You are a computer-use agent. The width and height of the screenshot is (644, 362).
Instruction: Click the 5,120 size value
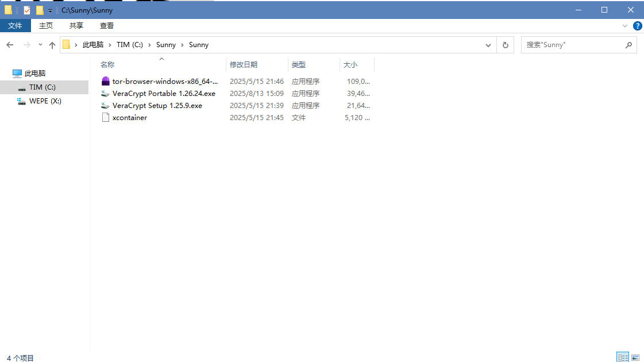tap(357, 118)
